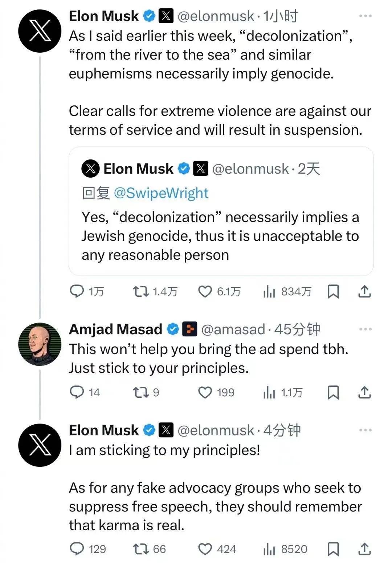Open more options on top tweet
This screenshot has height=563, width=392.
[365, 16]
